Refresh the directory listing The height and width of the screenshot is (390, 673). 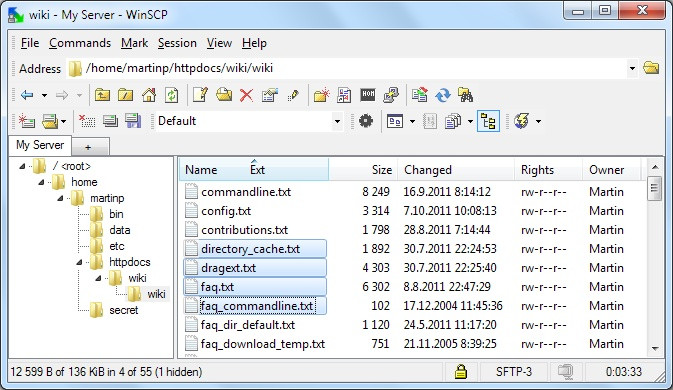[172, 95]
